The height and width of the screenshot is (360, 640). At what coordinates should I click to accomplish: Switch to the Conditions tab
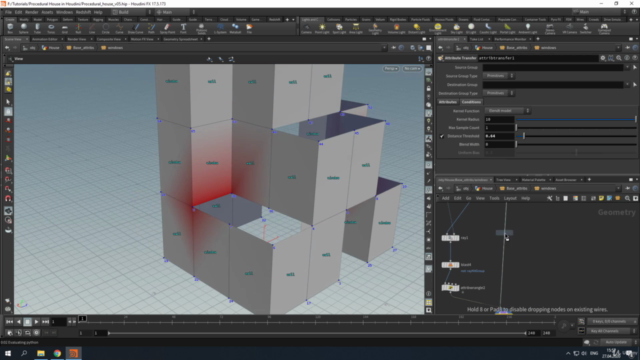pyautogui.click(x=471, y=102)
